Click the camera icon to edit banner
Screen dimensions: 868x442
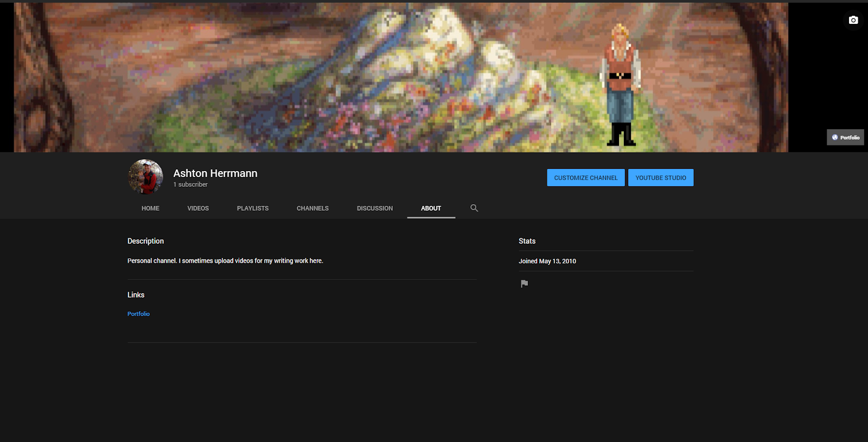[x=853, y=20]
